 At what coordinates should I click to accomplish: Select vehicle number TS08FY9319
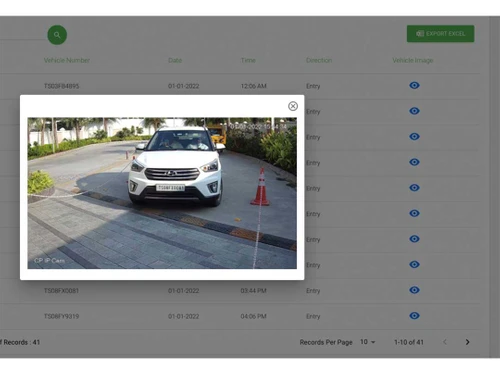61,316
